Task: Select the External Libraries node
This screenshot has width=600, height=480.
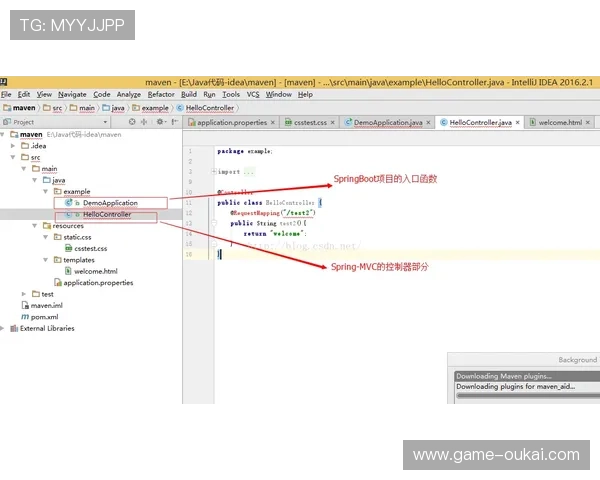Action: click(x=46, y=328)
